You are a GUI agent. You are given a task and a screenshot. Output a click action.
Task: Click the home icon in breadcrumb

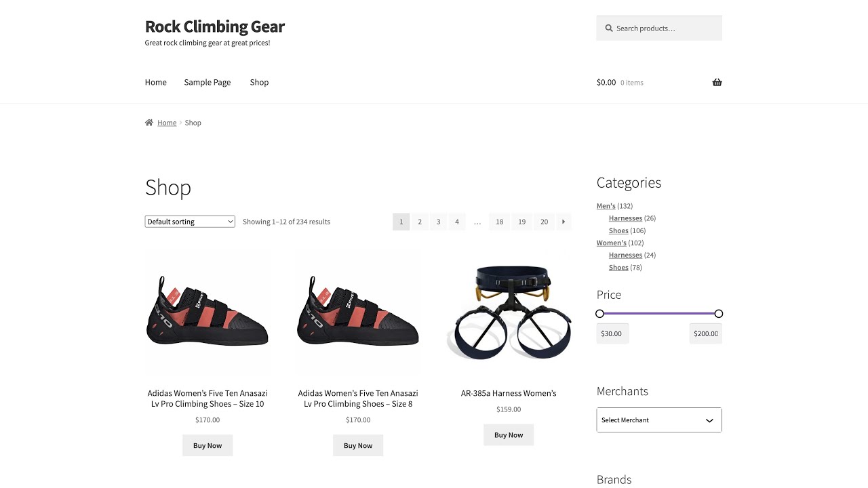click(x=149, y=123)
